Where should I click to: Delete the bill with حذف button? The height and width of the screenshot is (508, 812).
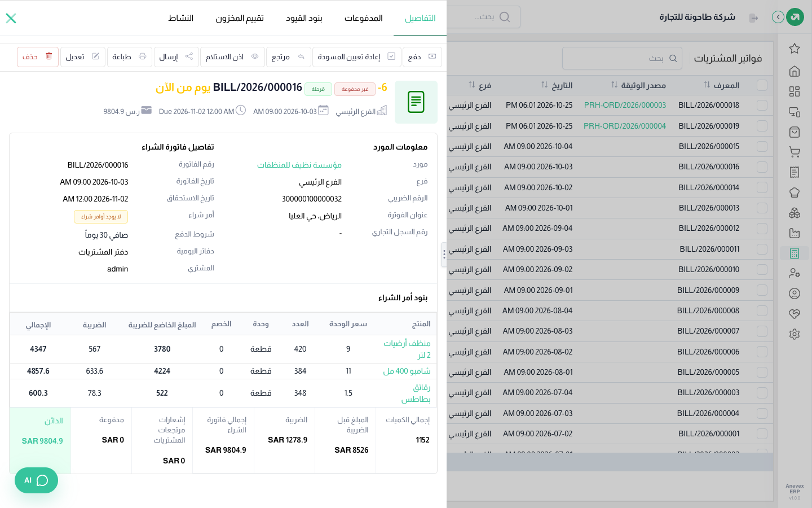pos(38,57)
